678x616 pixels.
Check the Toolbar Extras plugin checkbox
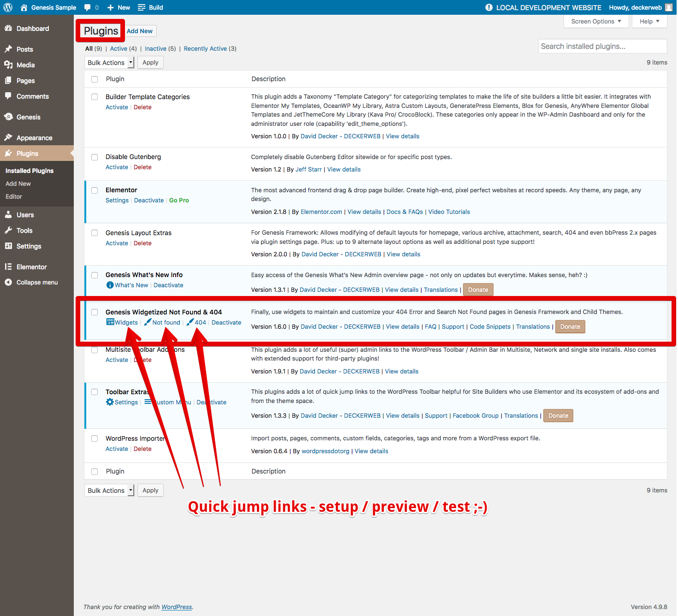pyautogui.click(x=95, y=392)
